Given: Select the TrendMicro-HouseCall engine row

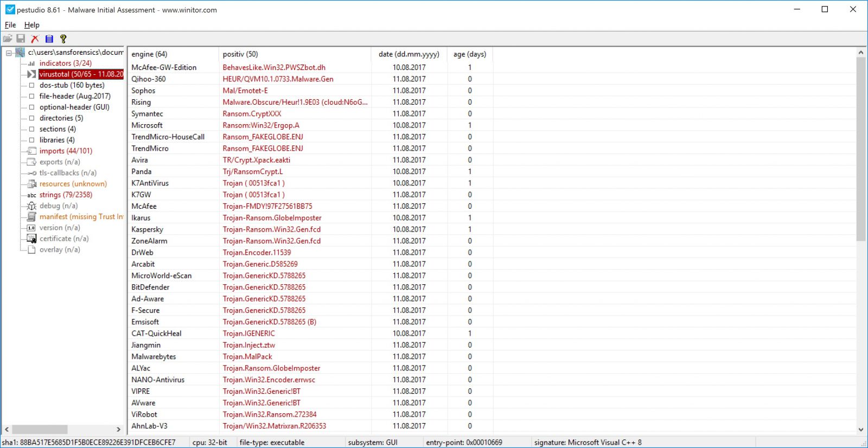Looking at the screenshot, I should [310, 137].
